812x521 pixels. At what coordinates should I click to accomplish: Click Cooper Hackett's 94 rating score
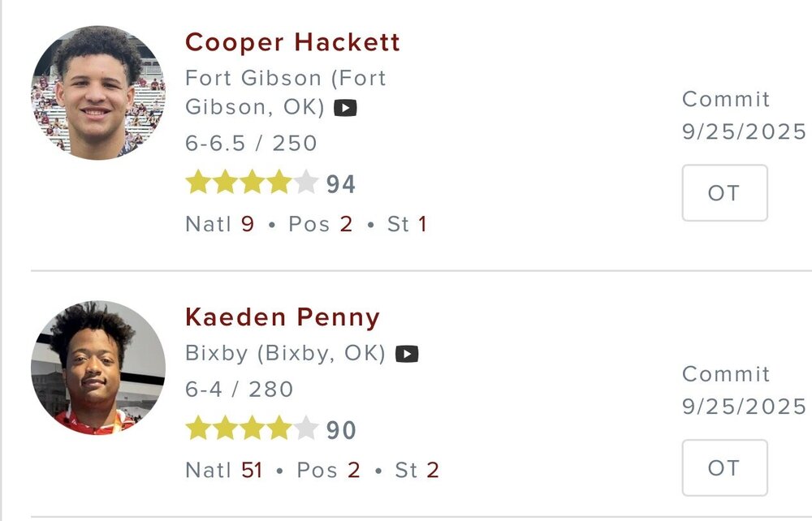(341, 185)
